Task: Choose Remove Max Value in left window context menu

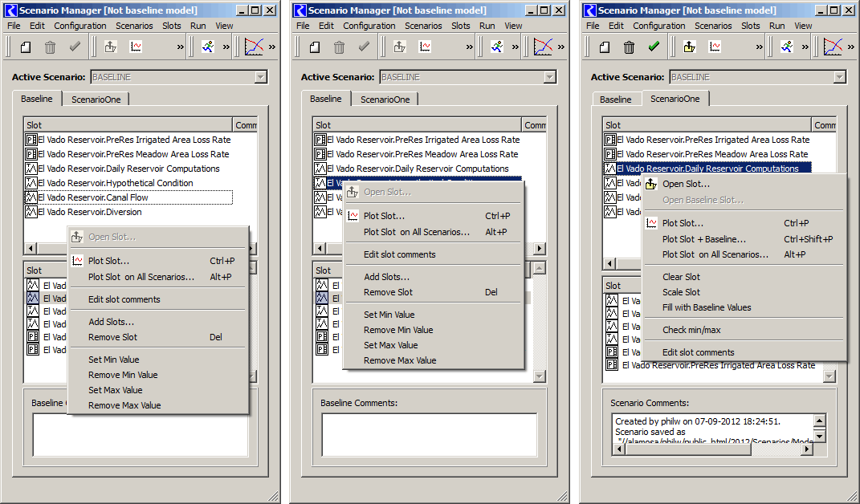Action: (158, 406)
